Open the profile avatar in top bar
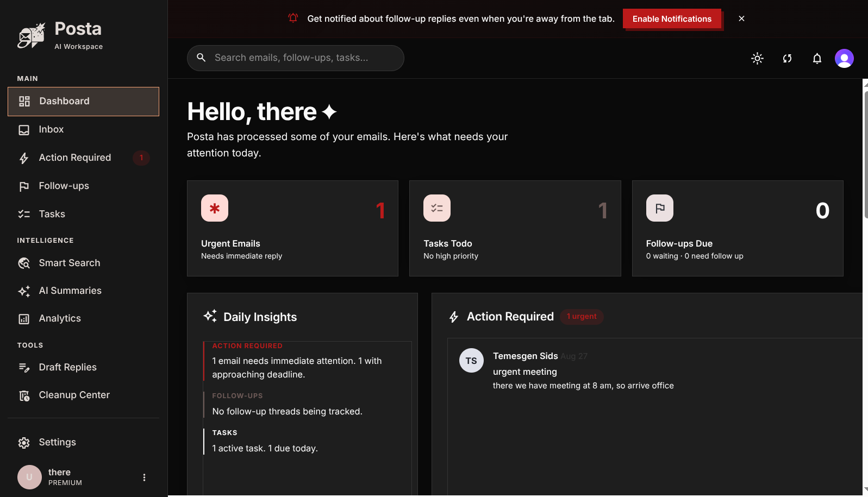 [844, 58]
